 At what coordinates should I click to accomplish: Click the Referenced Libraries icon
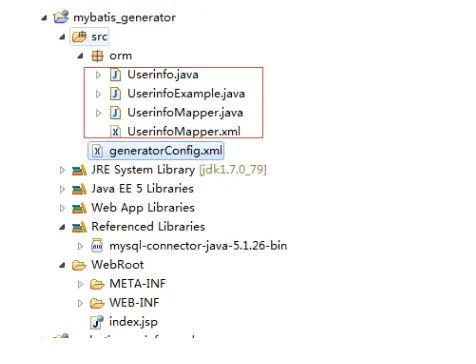pos(79,227)
